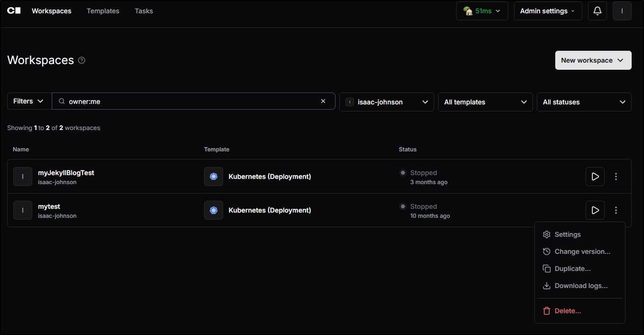Image resolution: width=644 pixels, height=335 pixels.
Task: Open the All statuses dropdown
Action: tap(584, 102)
